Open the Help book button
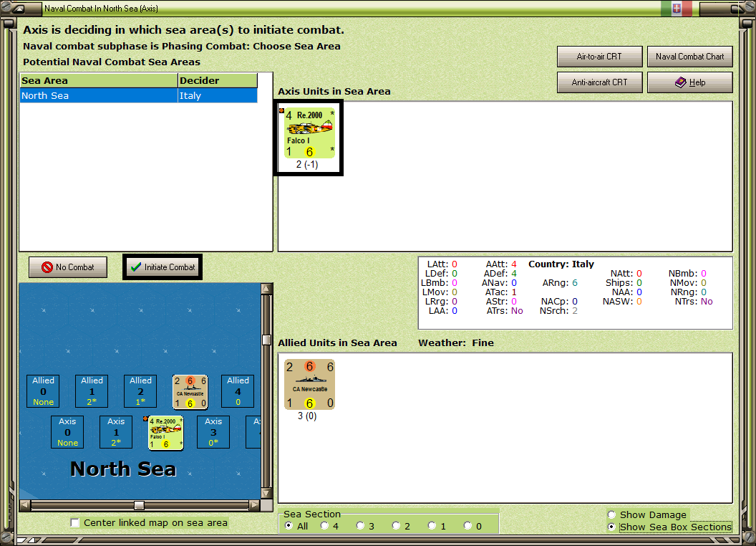Screen dimensions: 756x546 [x=690, y=82]
